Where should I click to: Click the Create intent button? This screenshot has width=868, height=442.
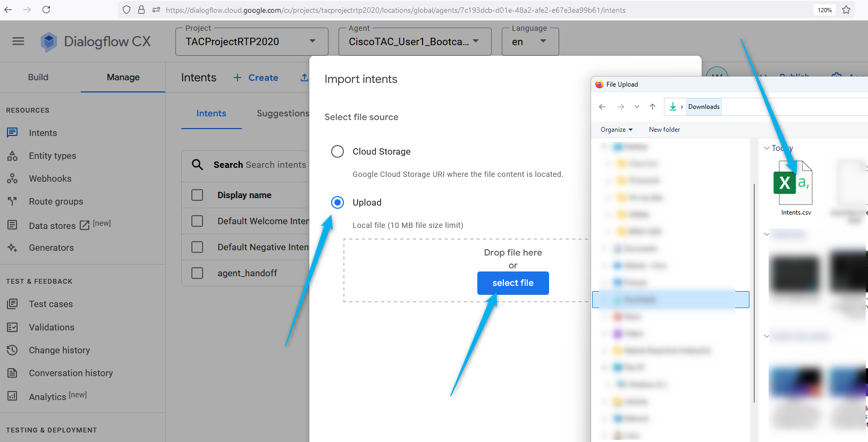click(x=256, y=78)
